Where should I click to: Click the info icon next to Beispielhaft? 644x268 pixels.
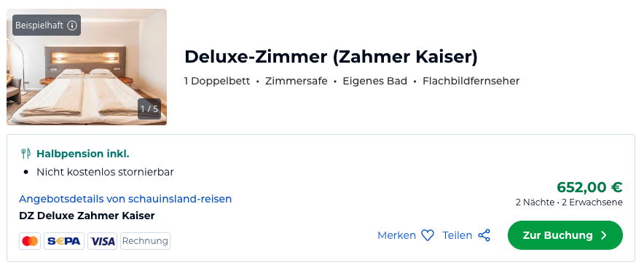(x=72, y=25)
